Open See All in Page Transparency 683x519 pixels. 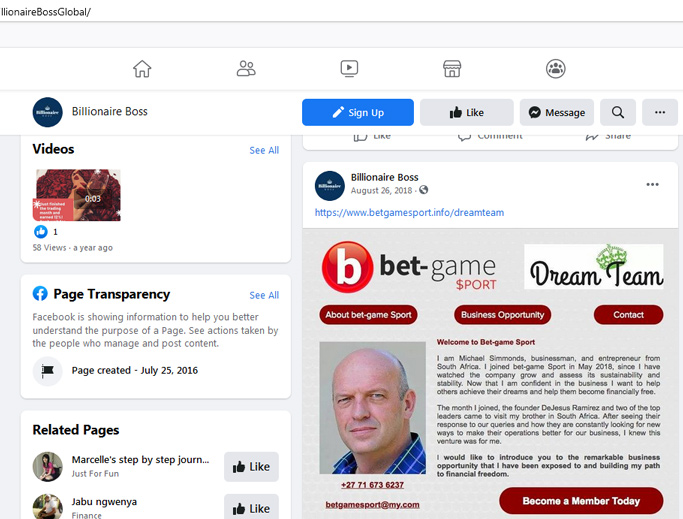pyautogui.click(x=264, y=295)
